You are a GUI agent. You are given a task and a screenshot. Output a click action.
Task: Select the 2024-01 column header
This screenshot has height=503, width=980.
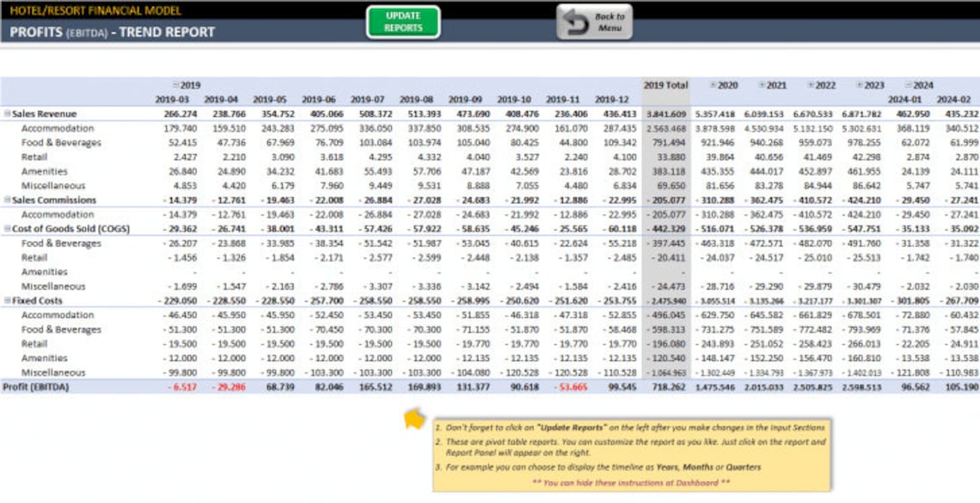[905, 100]
